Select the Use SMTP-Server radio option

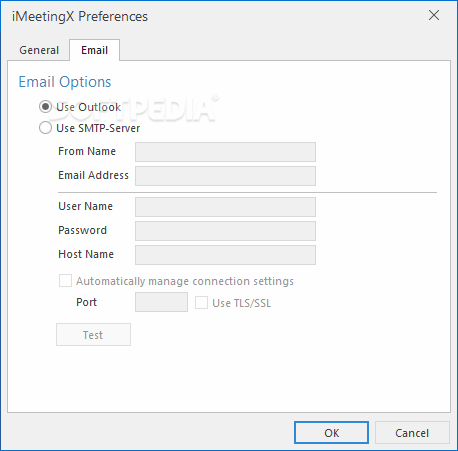coord(45,128)
